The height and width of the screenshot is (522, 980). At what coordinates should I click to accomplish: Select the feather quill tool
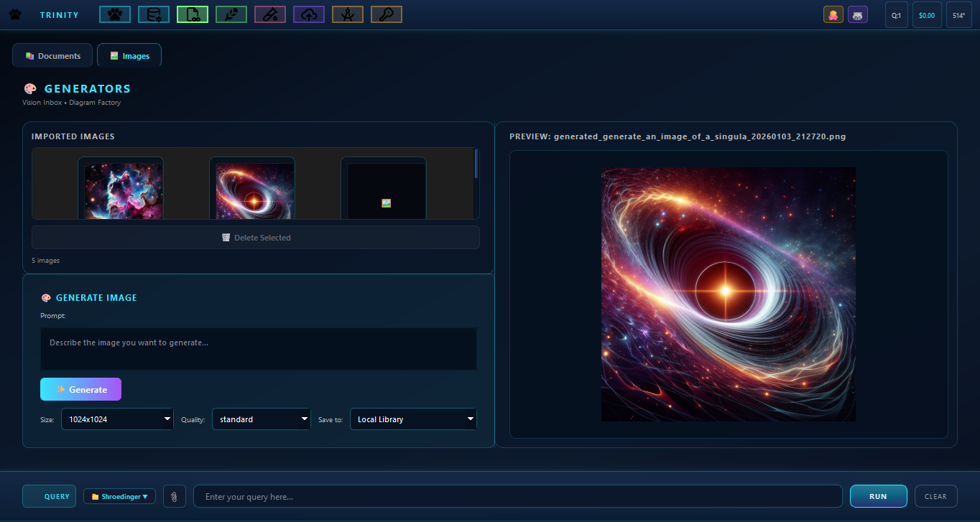tap(231, 14)
